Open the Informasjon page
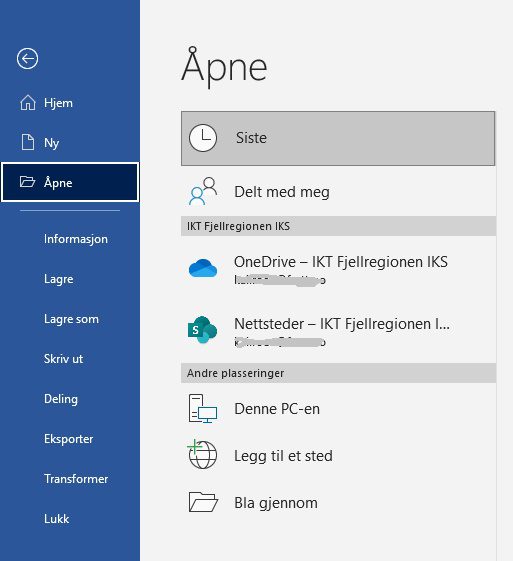Image resolution: width=513 pixels, height=561 pixels. pyautogui.click(x=70, y=239)
